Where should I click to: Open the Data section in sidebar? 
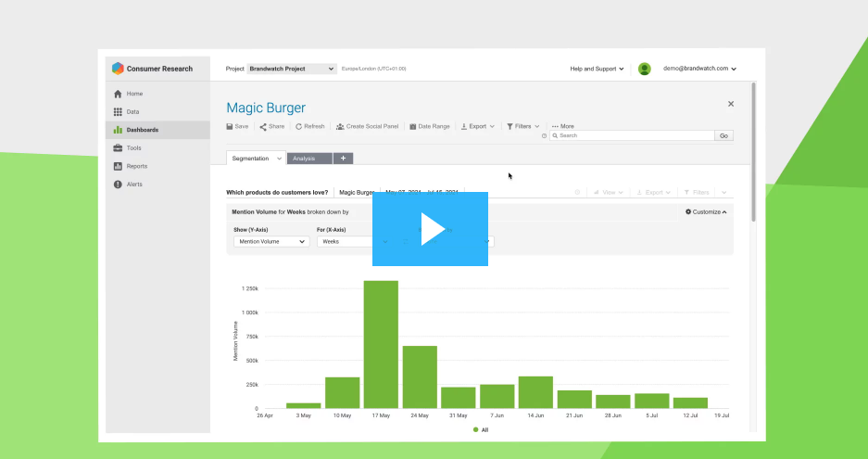click(132, 111)
